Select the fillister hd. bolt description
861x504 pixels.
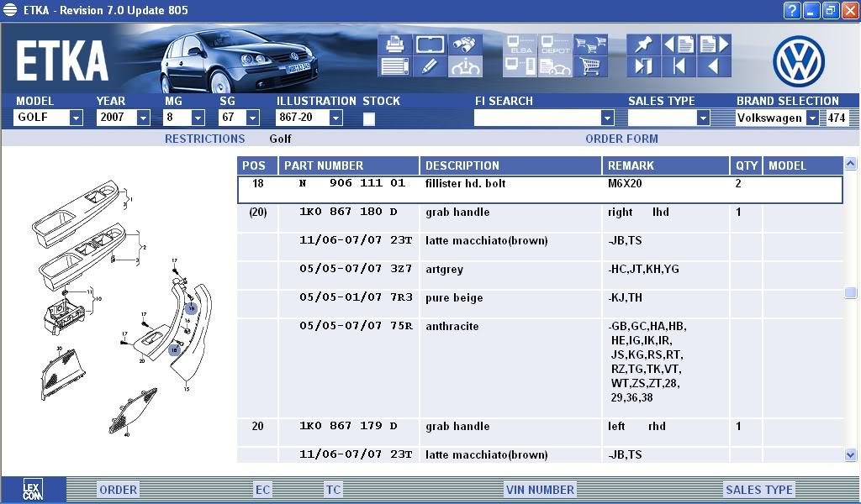point(465,183)
